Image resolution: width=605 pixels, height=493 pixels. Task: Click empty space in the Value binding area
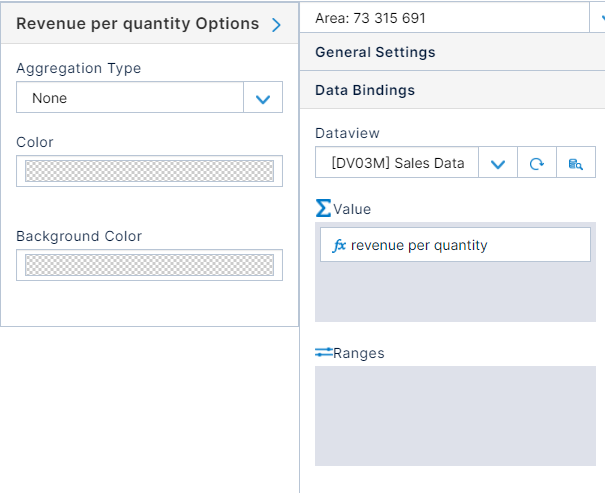[455, 293]
